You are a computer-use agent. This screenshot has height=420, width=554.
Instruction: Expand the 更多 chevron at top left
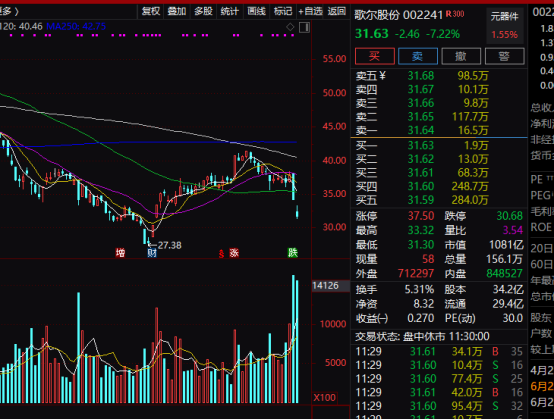pyautogui.click(x=10, y=11)
